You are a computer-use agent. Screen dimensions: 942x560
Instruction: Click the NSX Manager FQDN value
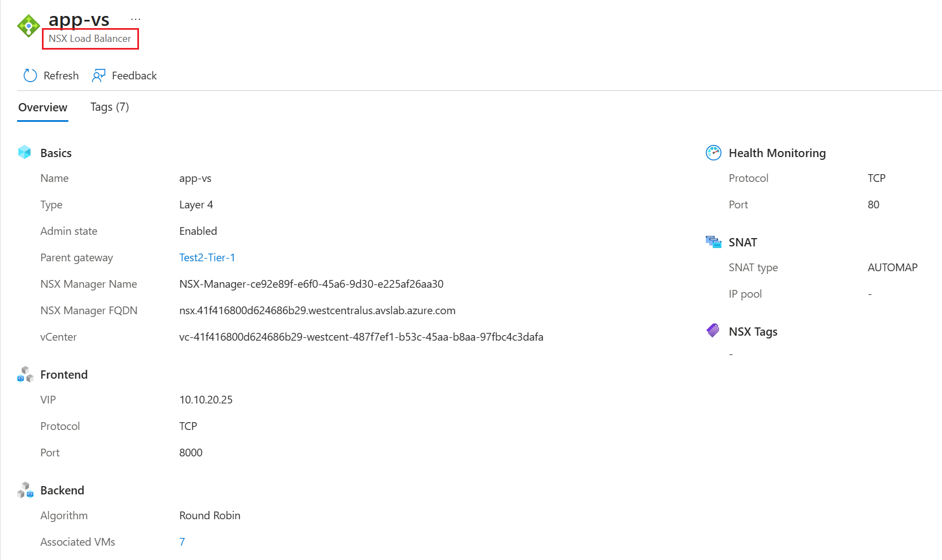coord(318,310)
